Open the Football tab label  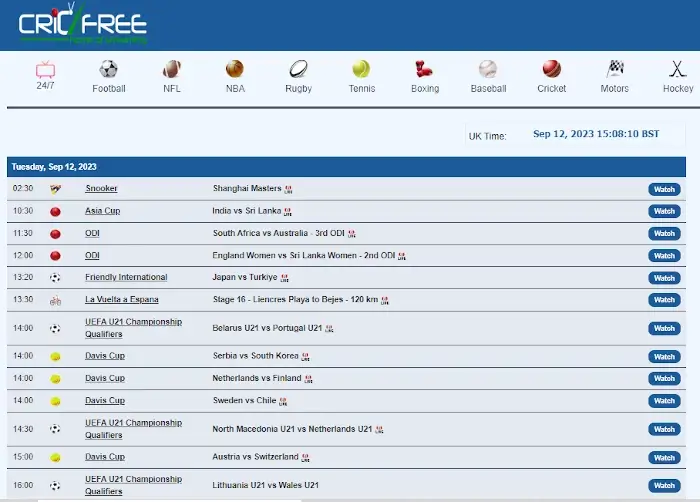[108, 88]
